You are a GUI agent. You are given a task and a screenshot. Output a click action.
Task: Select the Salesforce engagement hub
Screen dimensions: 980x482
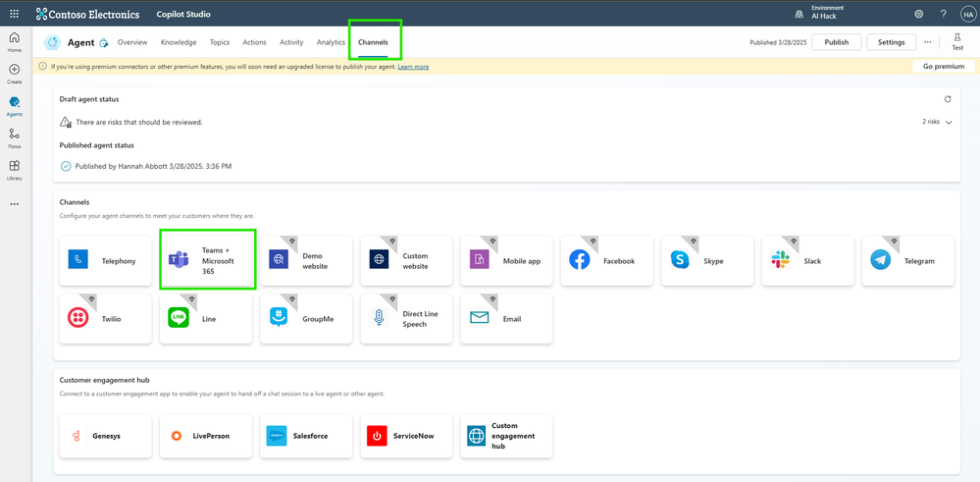point(306,436)
